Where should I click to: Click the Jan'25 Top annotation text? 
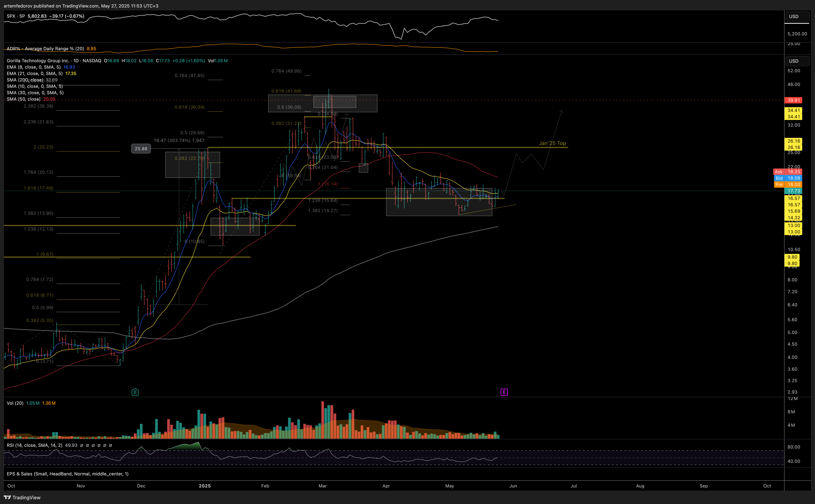click(x=552, y=143)
